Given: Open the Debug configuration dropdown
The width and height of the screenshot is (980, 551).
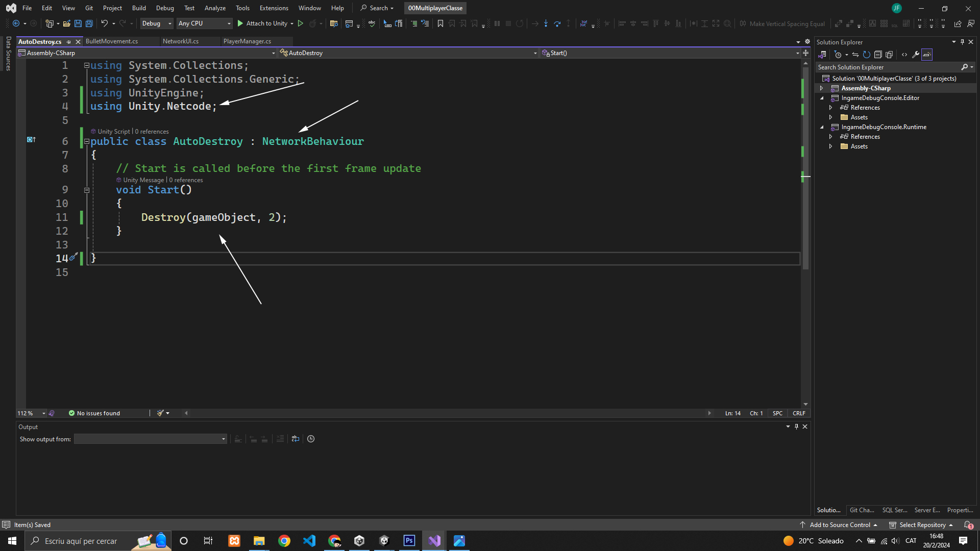Looking at the screenshot, I should click(x=157, y=23).
